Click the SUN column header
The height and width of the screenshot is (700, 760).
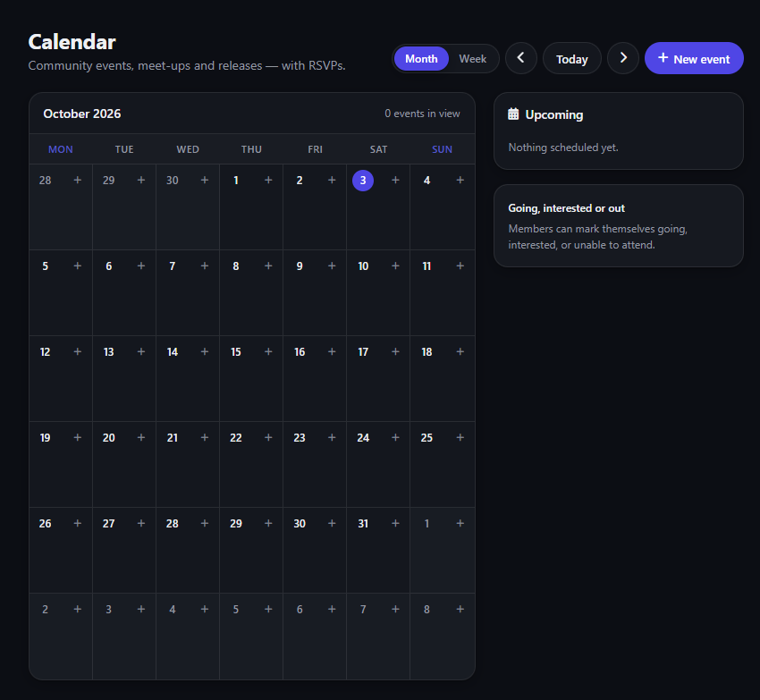(442, 149)
